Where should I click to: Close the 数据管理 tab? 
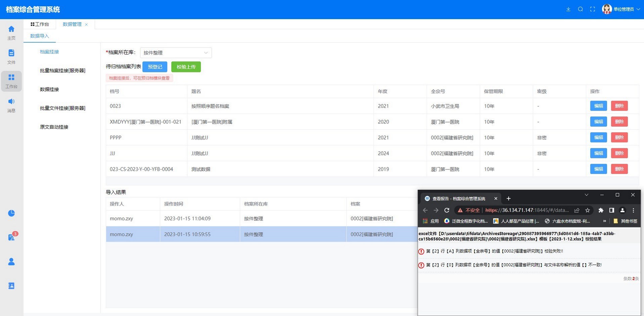(x=86, y=25)
